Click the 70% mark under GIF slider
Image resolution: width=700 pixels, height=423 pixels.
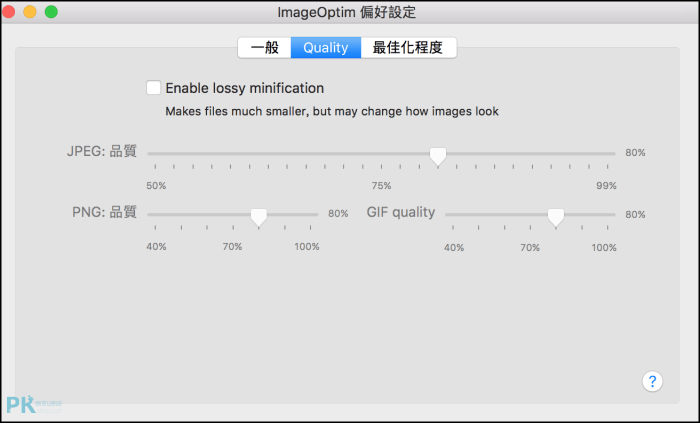tap(530, 248)
